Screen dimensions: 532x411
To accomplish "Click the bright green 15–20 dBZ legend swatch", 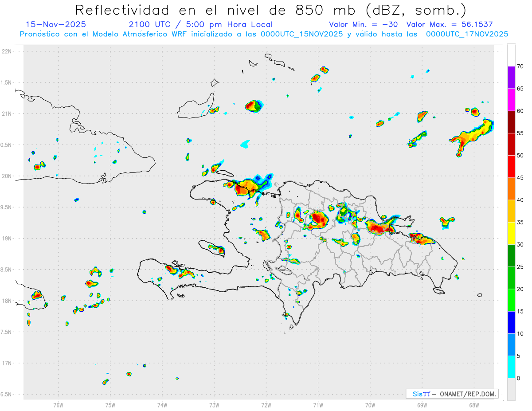I will 511,300.
